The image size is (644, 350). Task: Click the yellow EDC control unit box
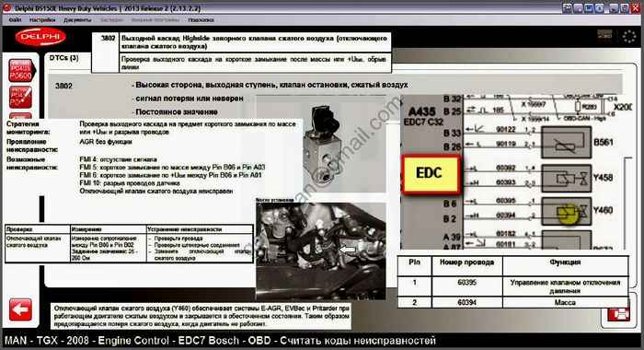[x=430, y=173]
